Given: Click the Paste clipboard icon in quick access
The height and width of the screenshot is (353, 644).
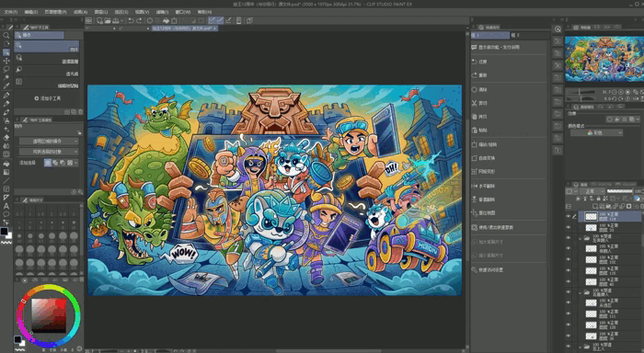Looking at the screenshot, I should click(x=475, y=131).
